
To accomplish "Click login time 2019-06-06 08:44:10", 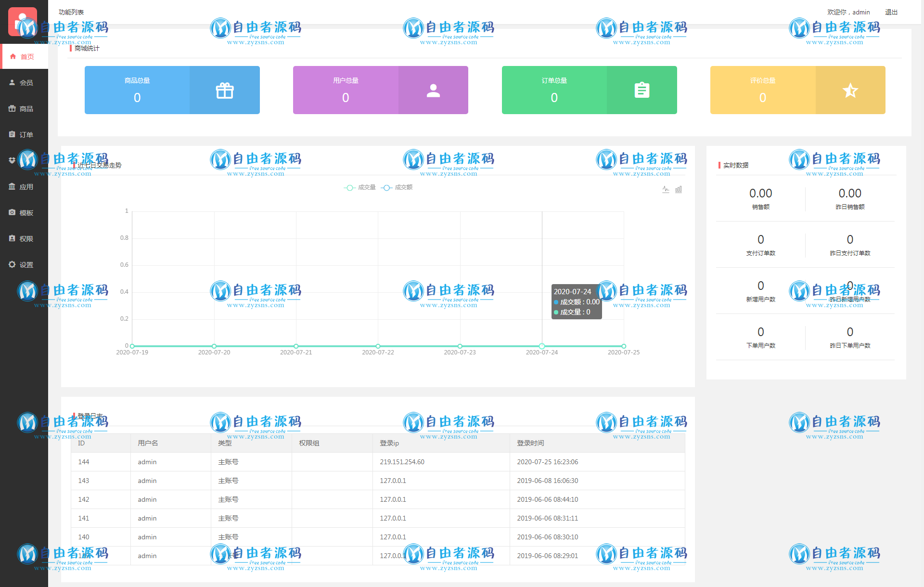I will click(548, 499).
